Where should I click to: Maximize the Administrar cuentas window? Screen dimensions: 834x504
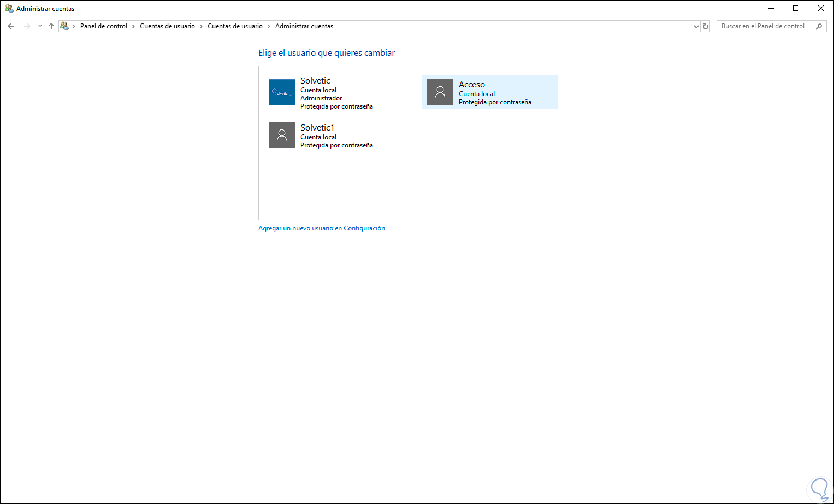pos(796,8)
